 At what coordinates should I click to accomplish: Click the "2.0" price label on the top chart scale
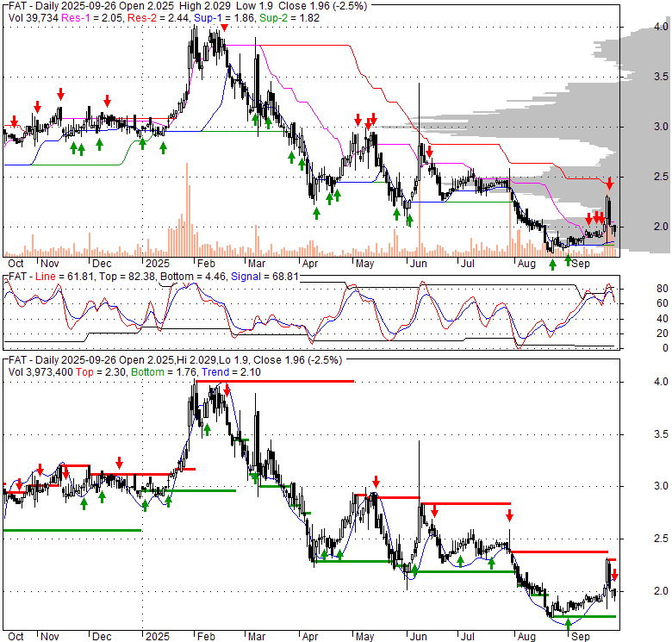point(661,227)
